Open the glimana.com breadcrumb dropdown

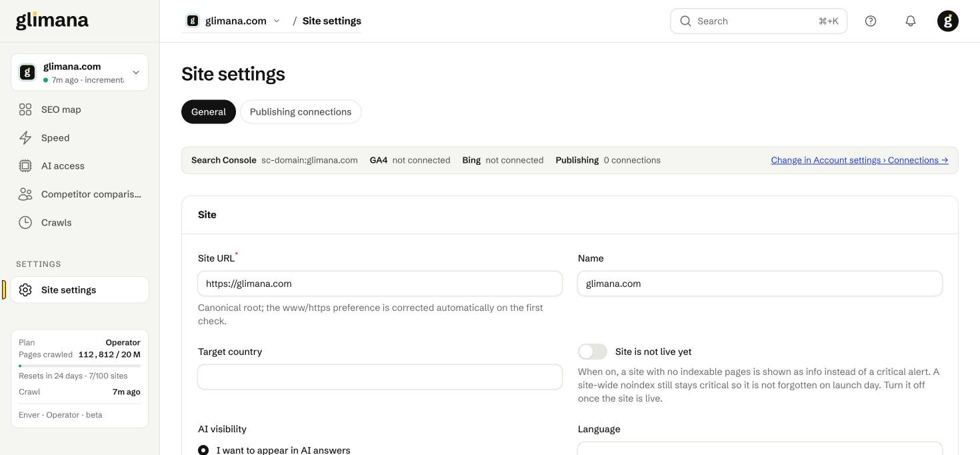tap(233, 21)
